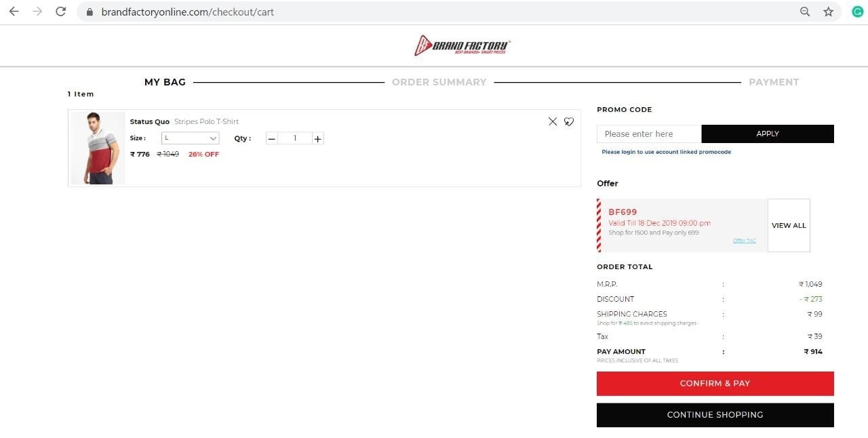The width and height of the screenshot is (868, 438).
Task: Click the Brand Factory logo
Action: [462, 45]
